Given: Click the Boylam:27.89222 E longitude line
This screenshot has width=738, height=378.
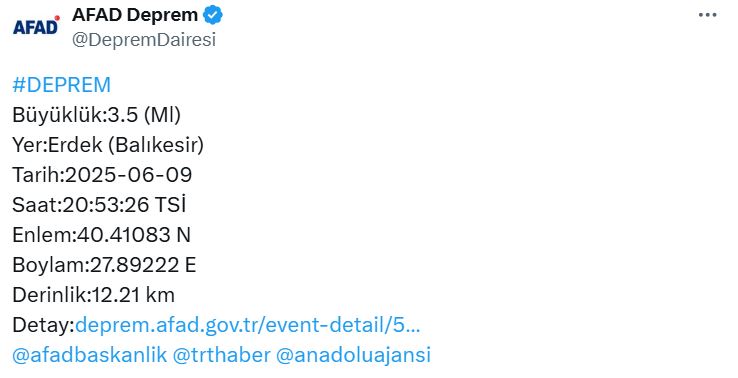Looking at the screenshot, I should (104, 265).
